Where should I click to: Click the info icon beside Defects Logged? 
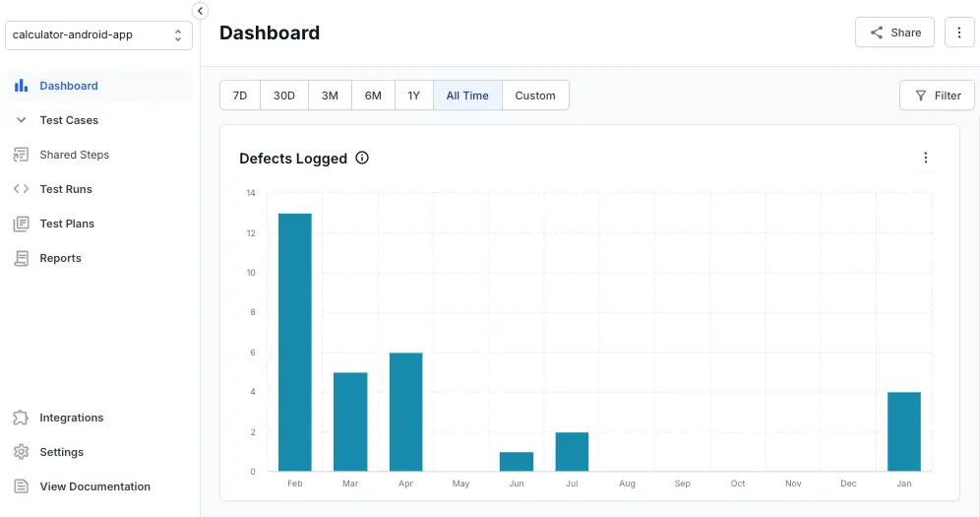[x=362, y=158]
